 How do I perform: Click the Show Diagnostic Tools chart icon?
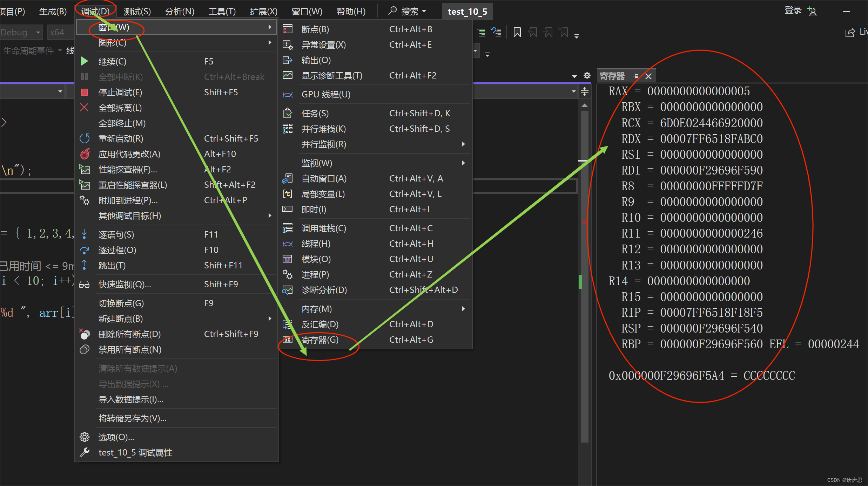coord(288,75)
